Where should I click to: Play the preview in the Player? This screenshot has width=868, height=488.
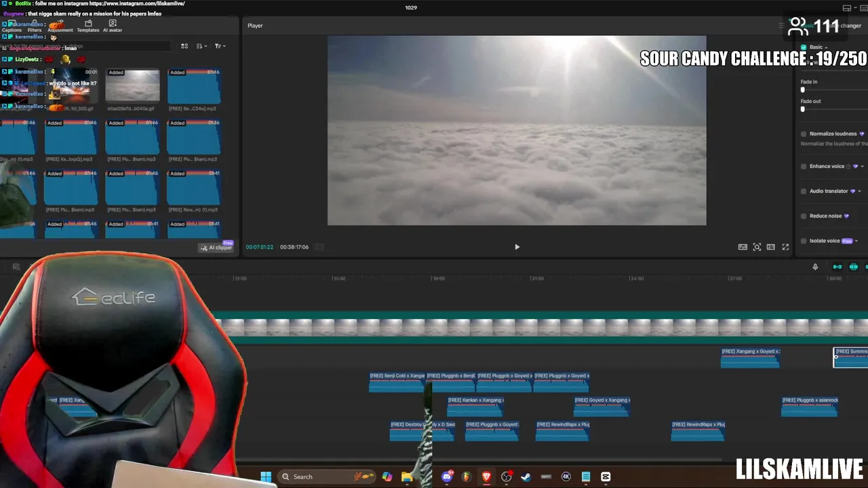point(517,247)
